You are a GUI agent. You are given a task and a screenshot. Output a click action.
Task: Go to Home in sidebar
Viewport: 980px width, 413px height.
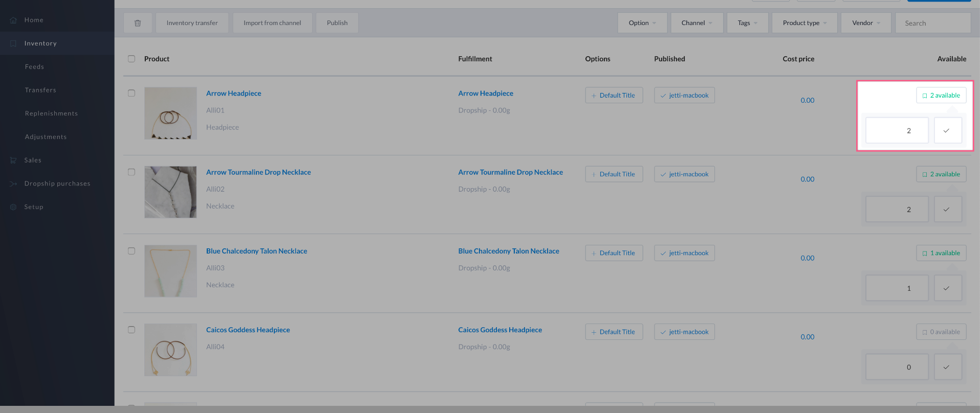click(x=34, y=20)
